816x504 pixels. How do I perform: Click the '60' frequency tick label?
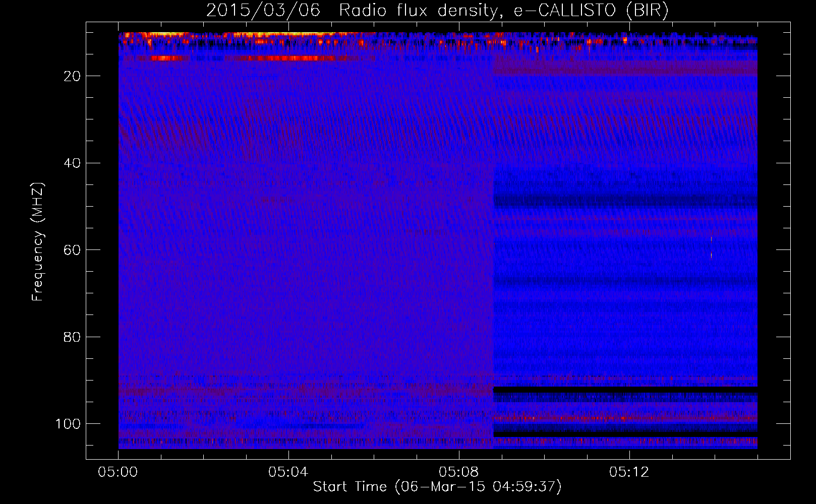(x=72, y=250)
